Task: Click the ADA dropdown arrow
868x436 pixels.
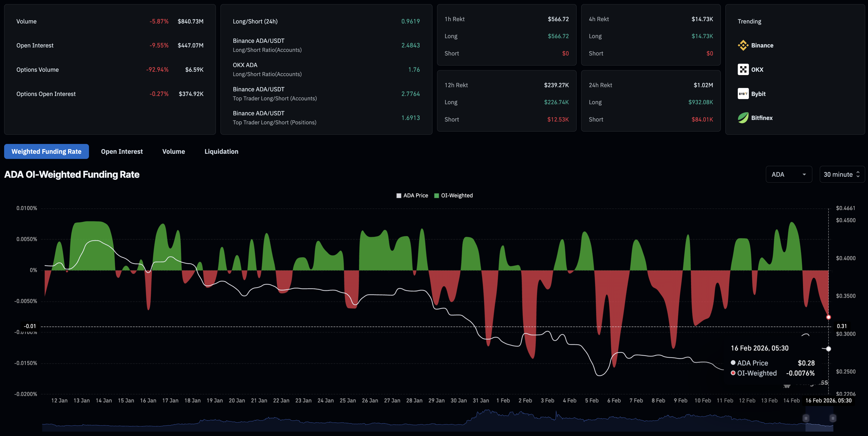Action: (804, 174)
